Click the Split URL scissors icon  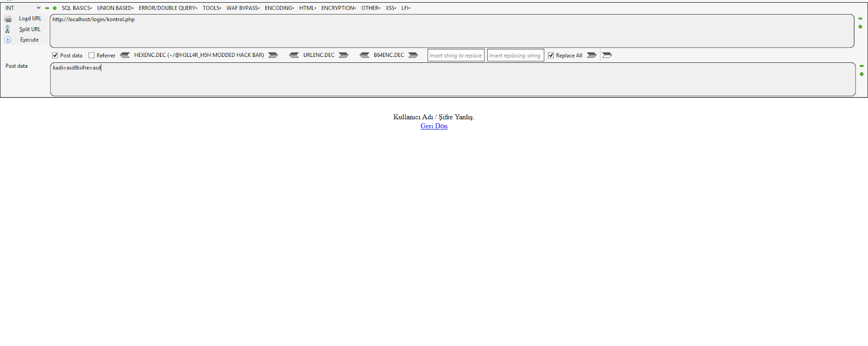click(8, 29)
